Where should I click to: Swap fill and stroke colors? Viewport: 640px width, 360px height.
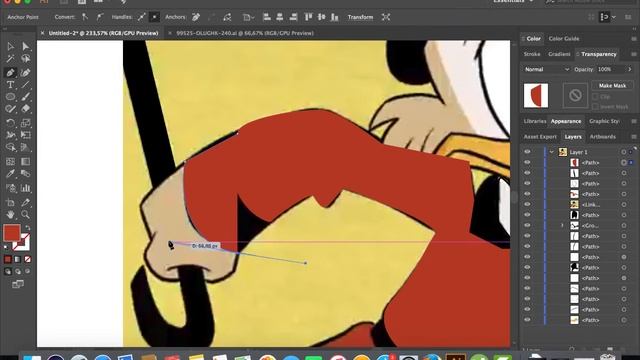tap(28, 228)
